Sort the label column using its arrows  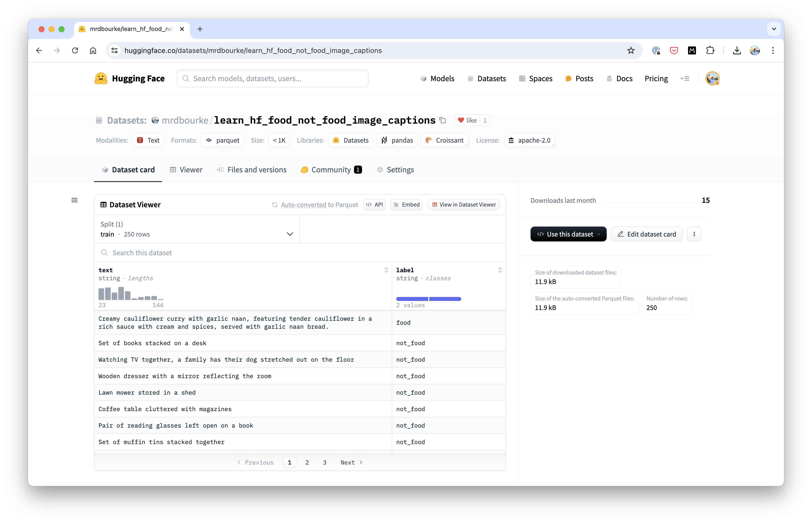500,270
